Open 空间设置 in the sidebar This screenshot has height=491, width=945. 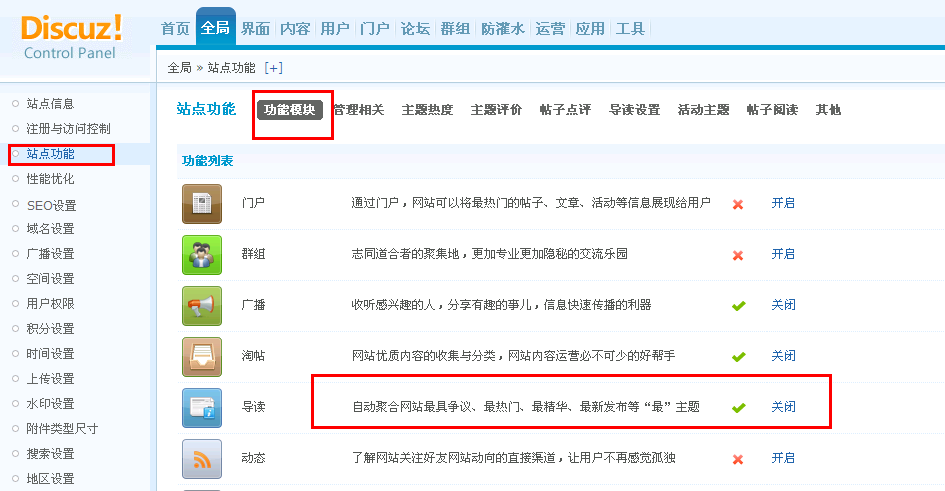[x=50, y=279]
